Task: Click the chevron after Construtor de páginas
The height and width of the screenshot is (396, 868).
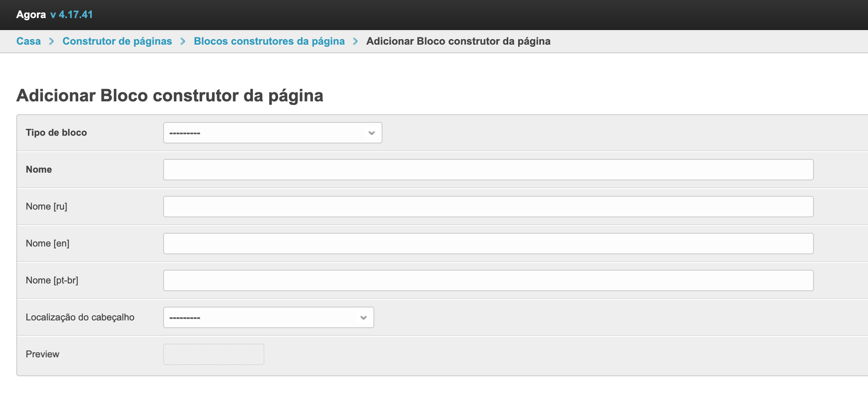Action: [183, 41]
